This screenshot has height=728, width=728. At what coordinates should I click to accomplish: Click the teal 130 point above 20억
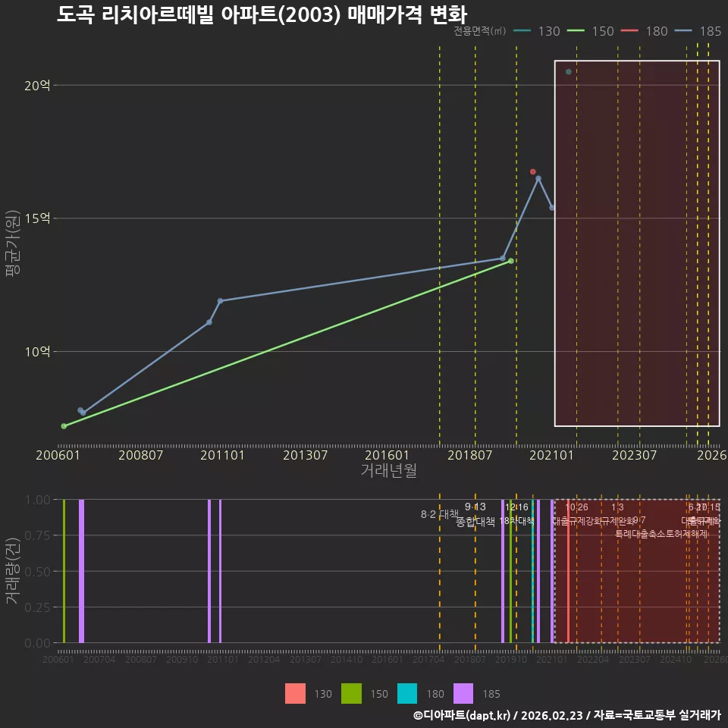[568, 71]
